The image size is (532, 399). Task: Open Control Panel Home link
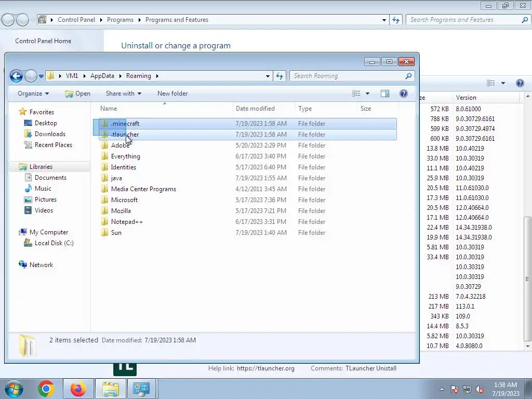click(43, 41)
